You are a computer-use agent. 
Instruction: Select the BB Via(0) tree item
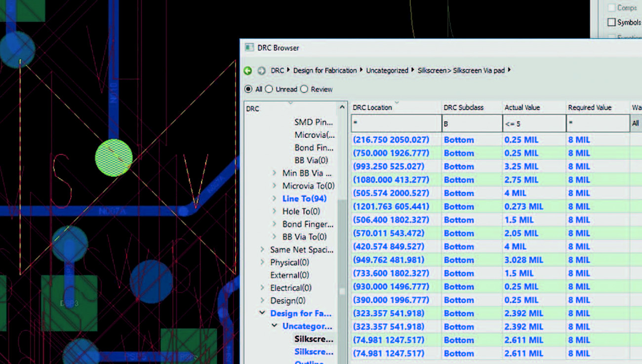(x=311, y=160)
